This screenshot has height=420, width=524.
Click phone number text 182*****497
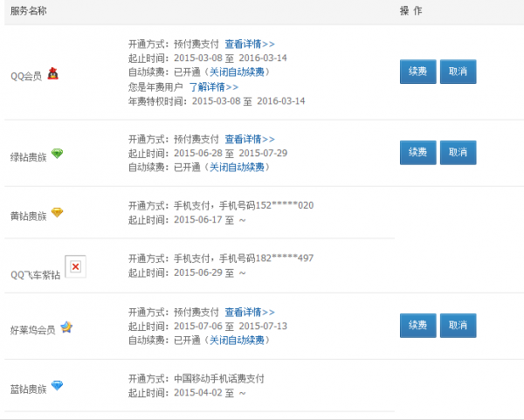285,258
